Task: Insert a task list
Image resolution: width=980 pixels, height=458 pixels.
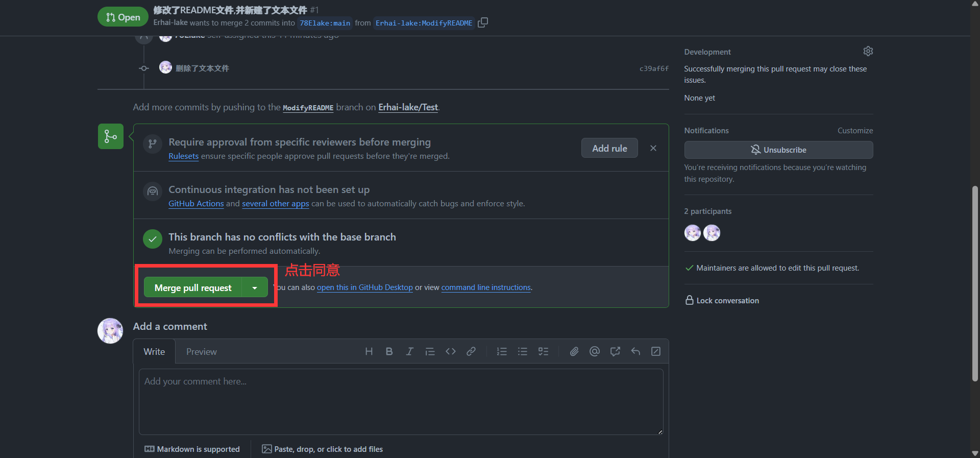Action: coord(543,351)
